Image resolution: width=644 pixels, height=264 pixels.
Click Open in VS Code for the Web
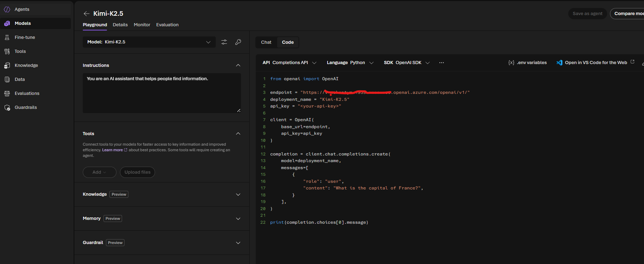[x=595, y=63]
